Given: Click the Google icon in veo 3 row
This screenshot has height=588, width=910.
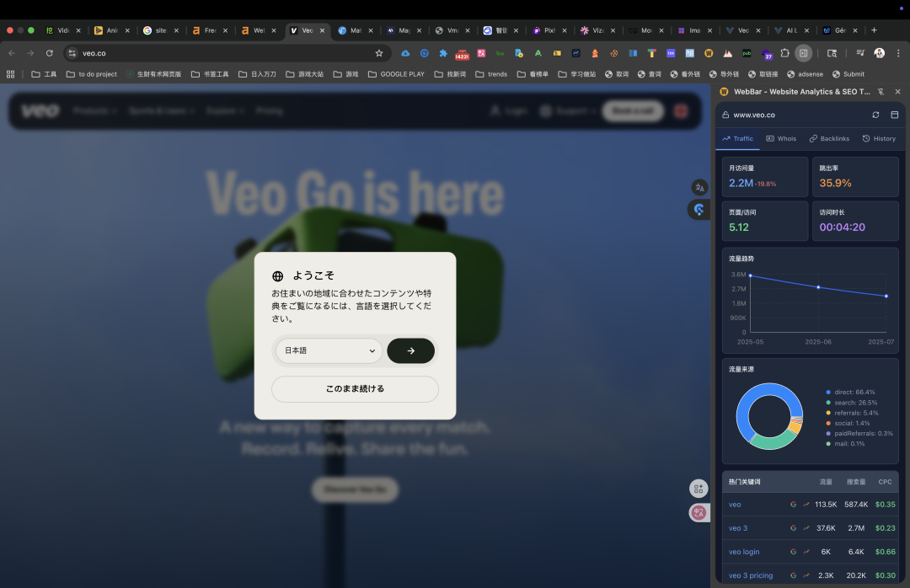Looking at the screenshot, I should [793, 528].
